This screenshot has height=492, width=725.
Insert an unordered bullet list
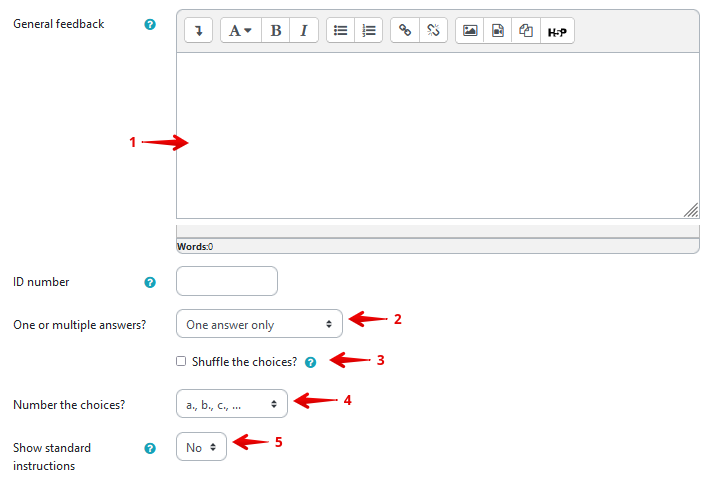(340, 31)
